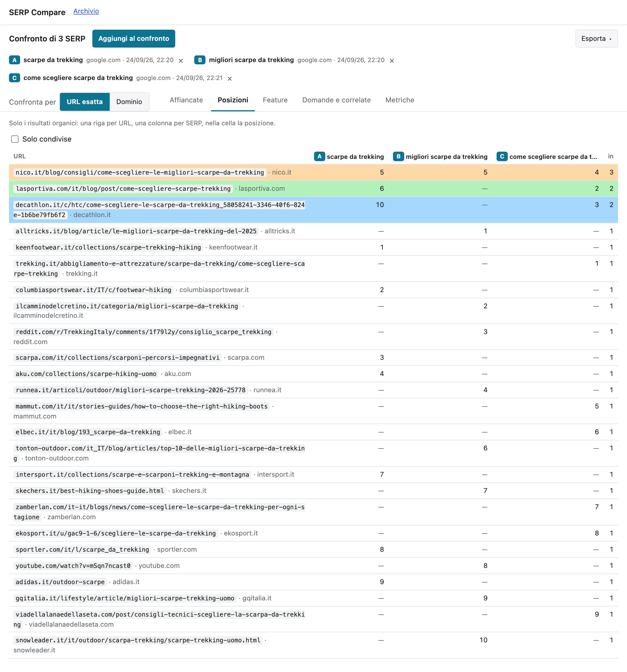Remove SERP C 'come scegliere scarpe da trekking' via X
The image size is (627, 672).
230,79
